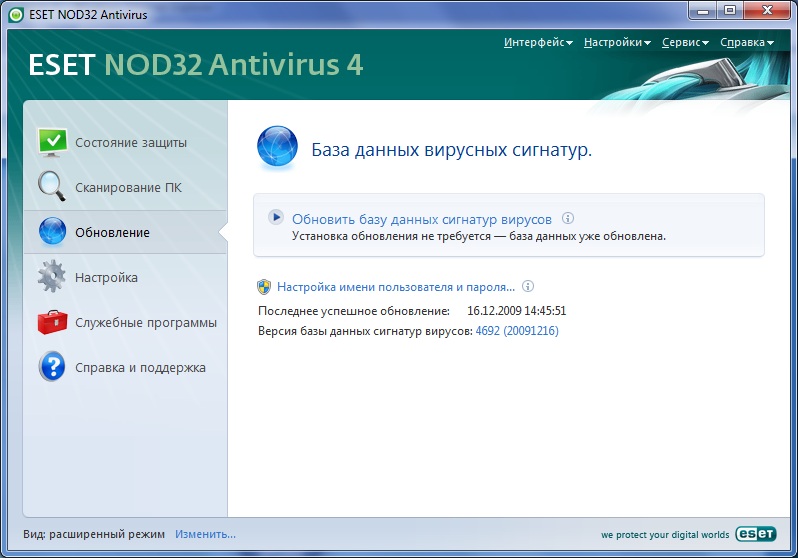Click the play arrow icon for update
This screenshot has width=798, height=558.
(277, 218)
